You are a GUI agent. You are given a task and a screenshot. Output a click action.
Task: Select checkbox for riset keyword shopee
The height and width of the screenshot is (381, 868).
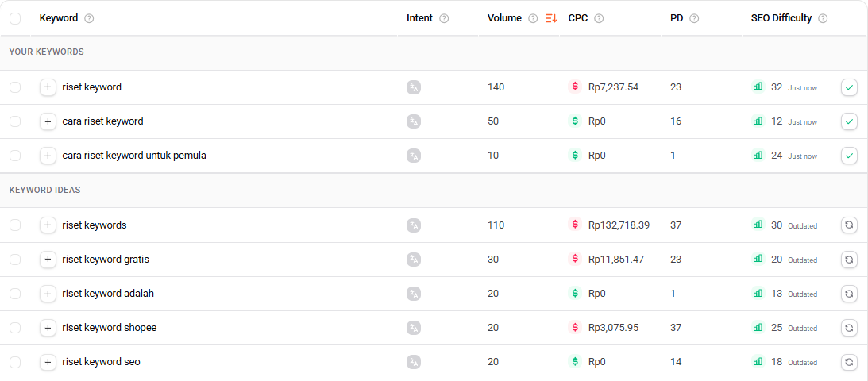tap(15, 328)
